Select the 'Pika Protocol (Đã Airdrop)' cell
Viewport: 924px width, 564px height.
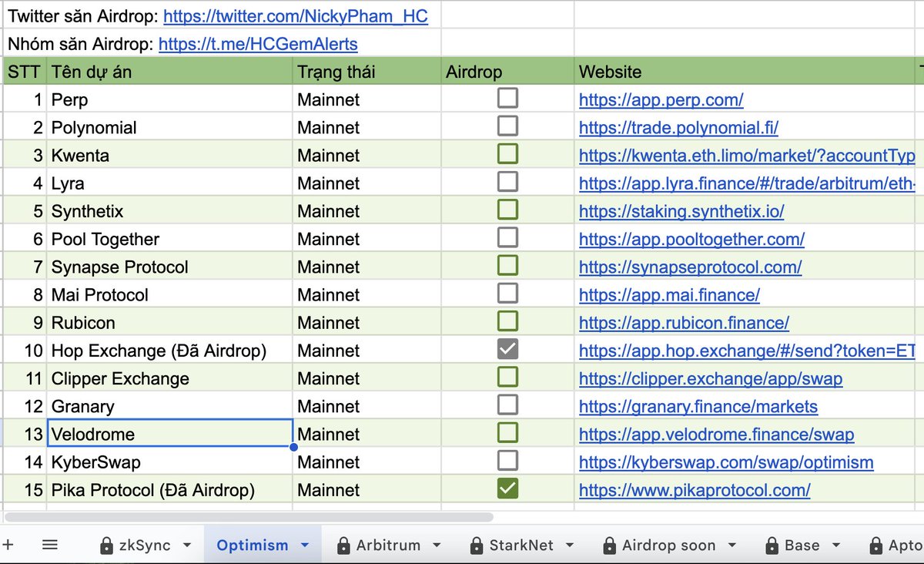(169, 490)
